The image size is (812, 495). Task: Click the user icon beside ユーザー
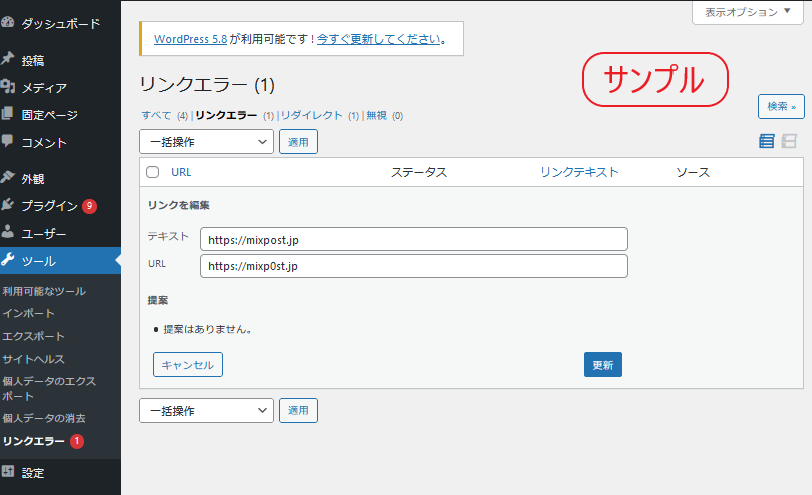8,233
